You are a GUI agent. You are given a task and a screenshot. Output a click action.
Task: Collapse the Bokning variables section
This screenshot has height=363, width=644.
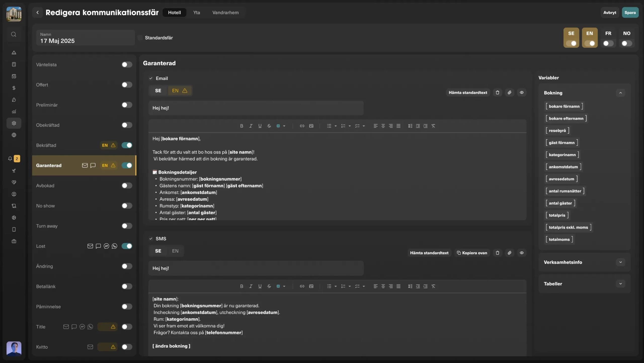click(x=620, y=93)
